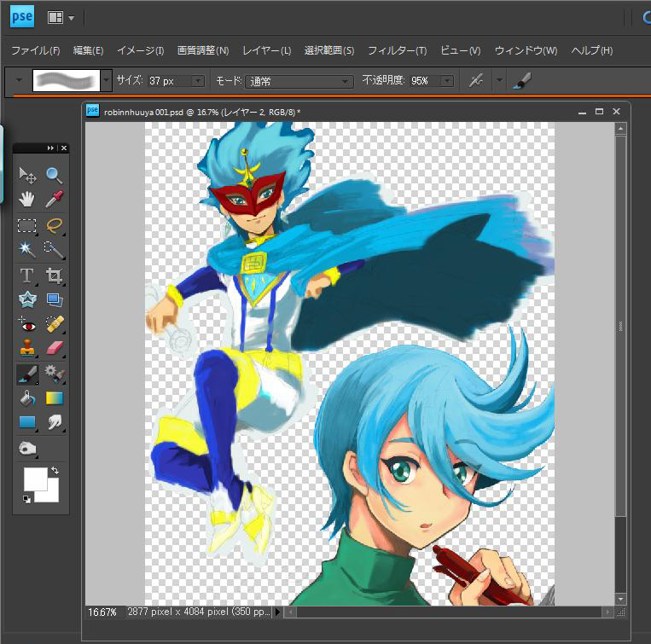The width and height of the screenshot is (651, 644).
Task: Close the toolbox panel
Action: 64,148
